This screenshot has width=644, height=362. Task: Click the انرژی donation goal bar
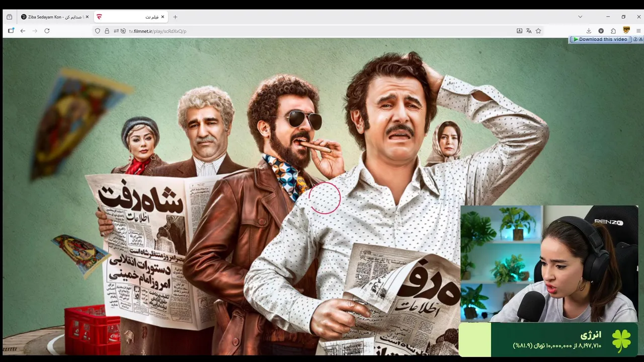pos(548,339)
